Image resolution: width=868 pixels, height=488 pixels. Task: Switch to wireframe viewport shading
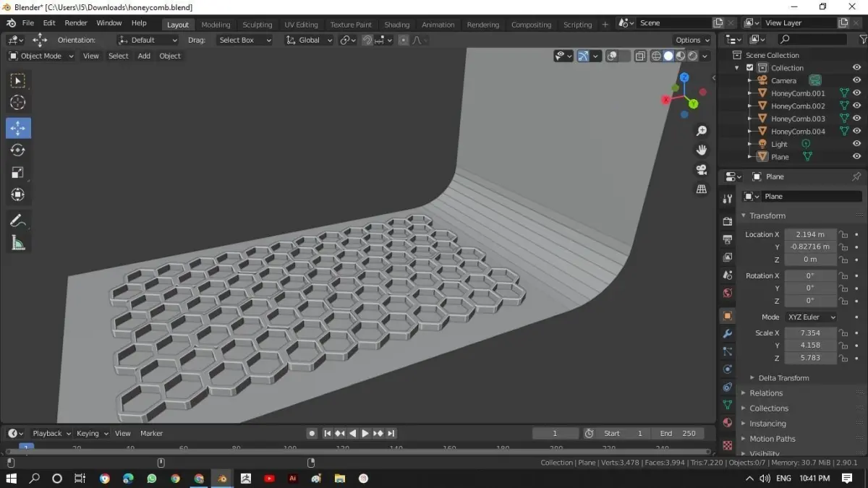coord(656,56)
